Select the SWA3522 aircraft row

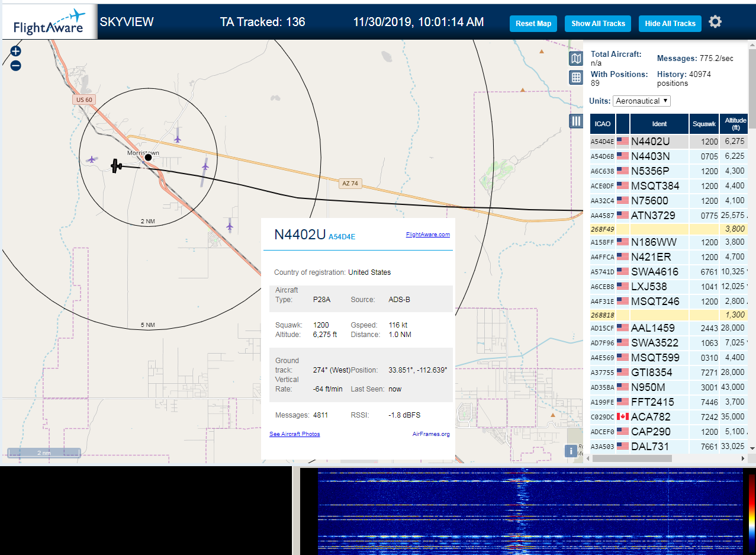tap(669, 343)
